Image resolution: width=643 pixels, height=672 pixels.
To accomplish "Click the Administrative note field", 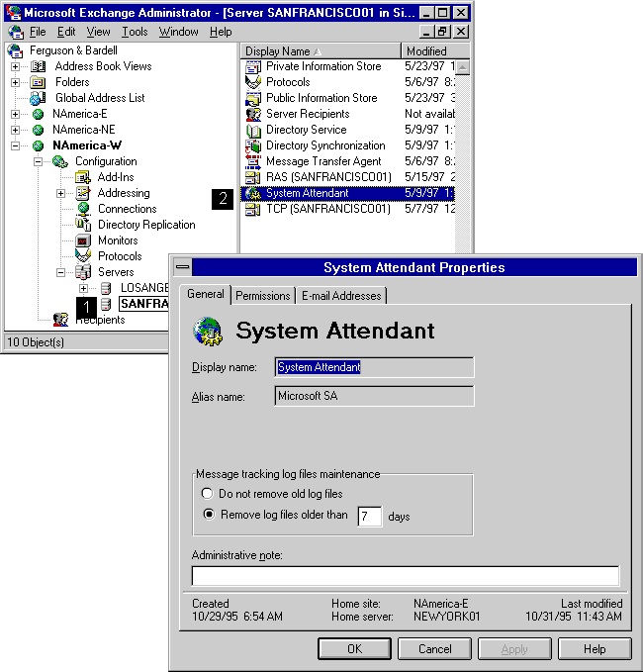I will coord(406,576).
